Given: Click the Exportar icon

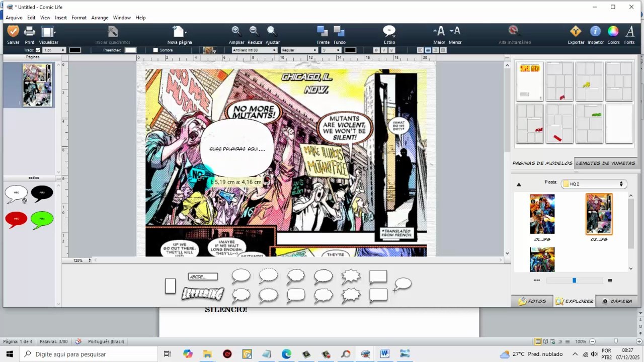Looking at the screenshot, I should [x=576, y=31].
